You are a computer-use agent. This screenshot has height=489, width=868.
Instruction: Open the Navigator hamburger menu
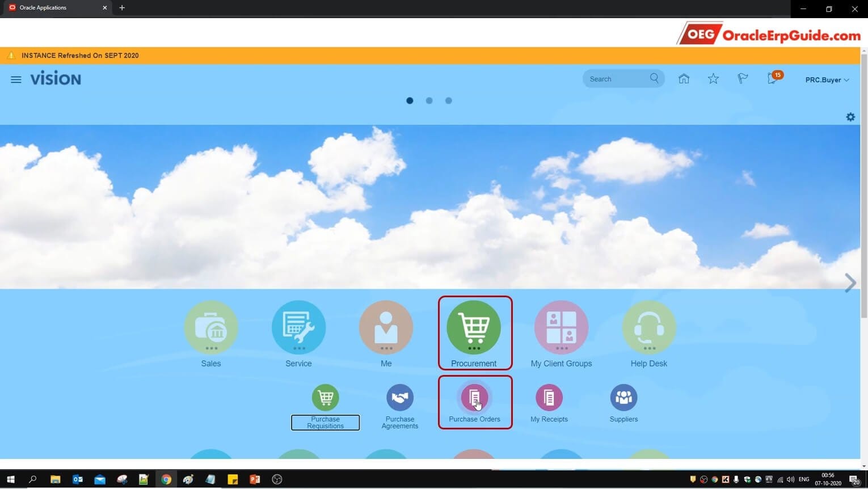point(16,80)
